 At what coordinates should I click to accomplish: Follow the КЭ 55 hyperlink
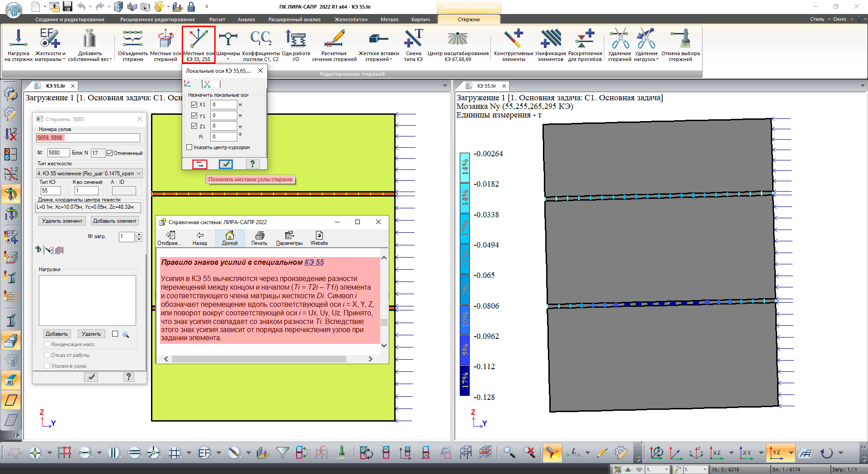(314, 262)
